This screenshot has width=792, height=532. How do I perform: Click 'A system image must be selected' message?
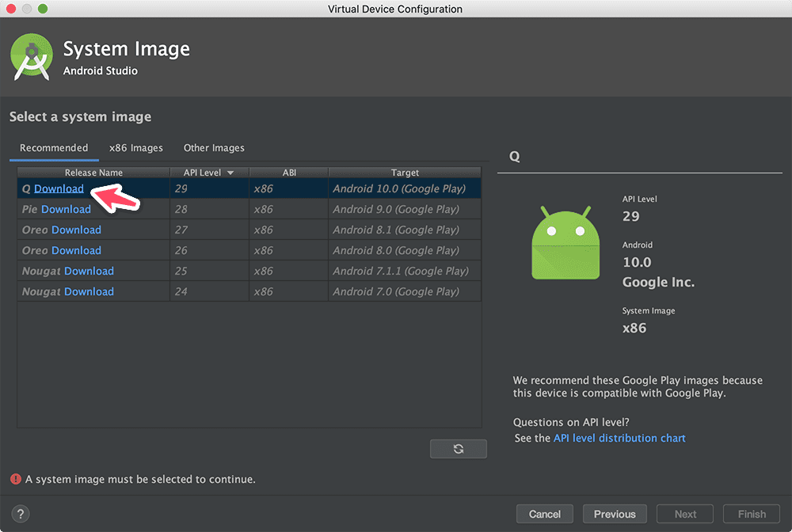point(140,479)
